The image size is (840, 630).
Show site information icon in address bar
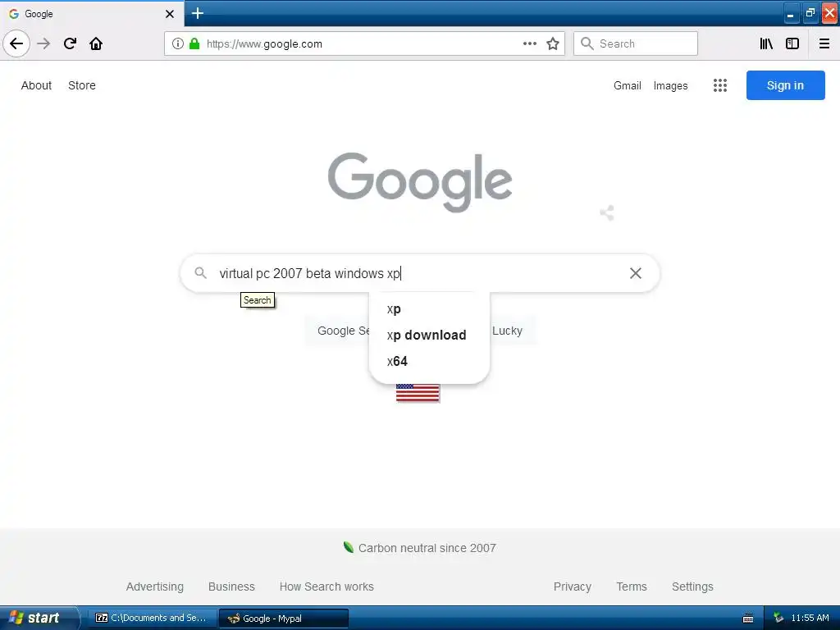pos(178,43)
